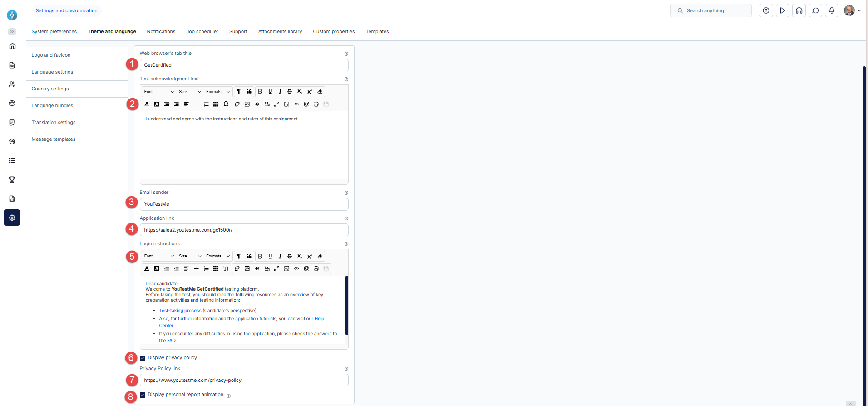Open Size dropdown in Login instructions editor
The image size is (868, 406).
coord(190,256)
